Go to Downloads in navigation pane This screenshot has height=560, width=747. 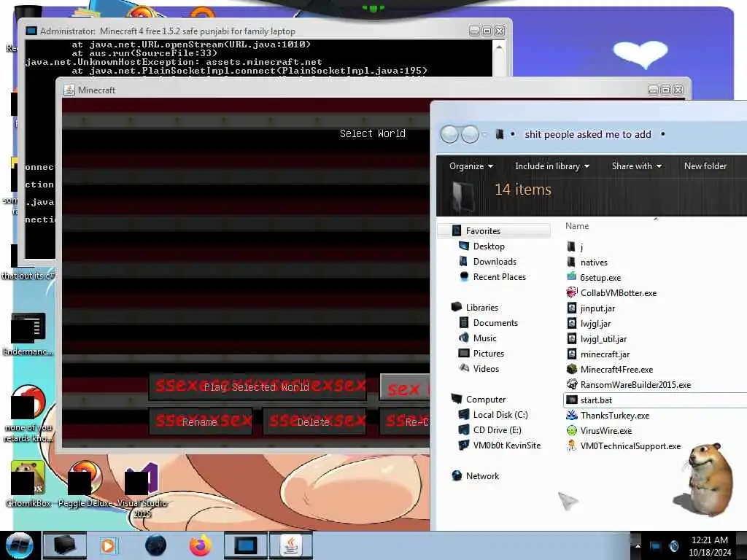point(495,262)
